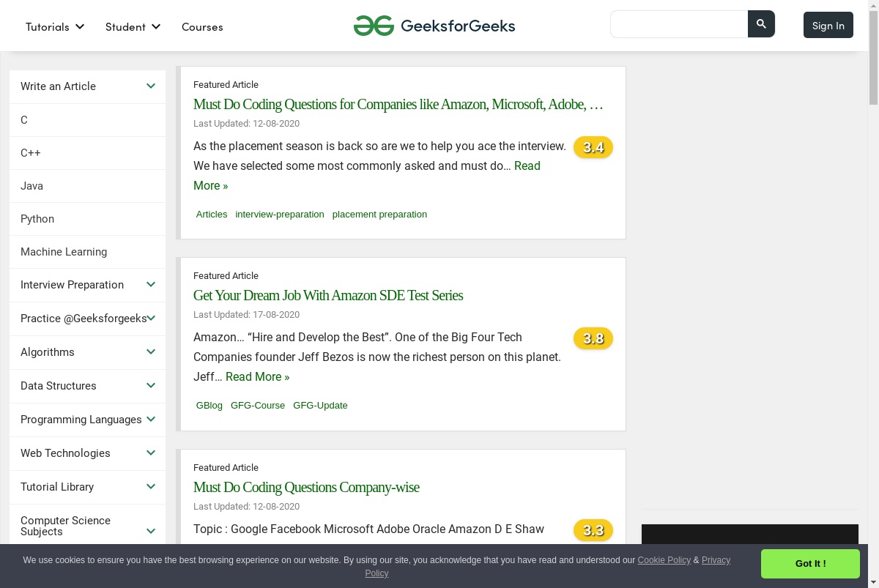The height and width of the screenshot is (588, 879).
Task: Expand the Tutorial Library chevron
Action: [x=151, y=486]
